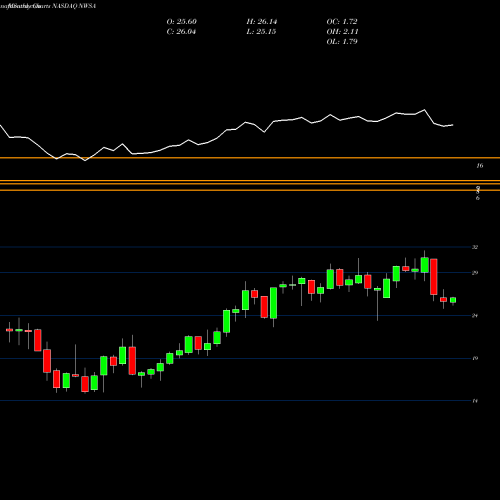Click the 'OH: 2.11' value
The width and height of the screenshot is (500, 500).
(x=342, y=32)
